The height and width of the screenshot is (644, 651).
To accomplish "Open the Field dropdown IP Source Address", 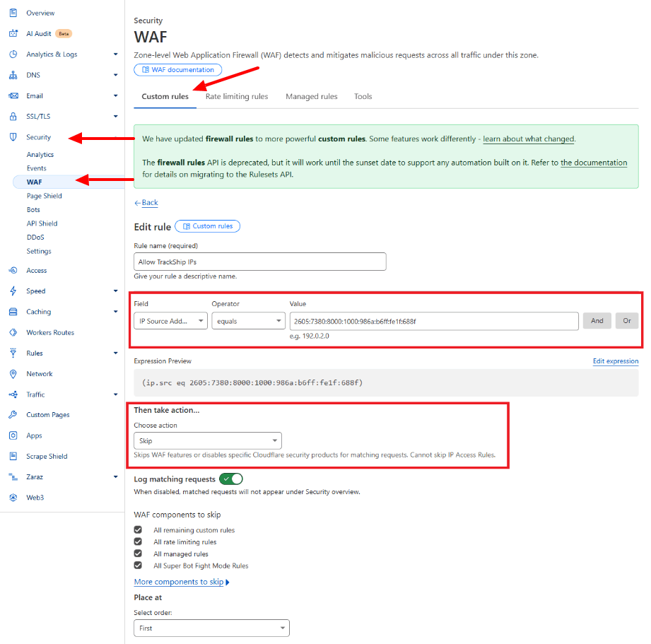I will pos(170,321).
